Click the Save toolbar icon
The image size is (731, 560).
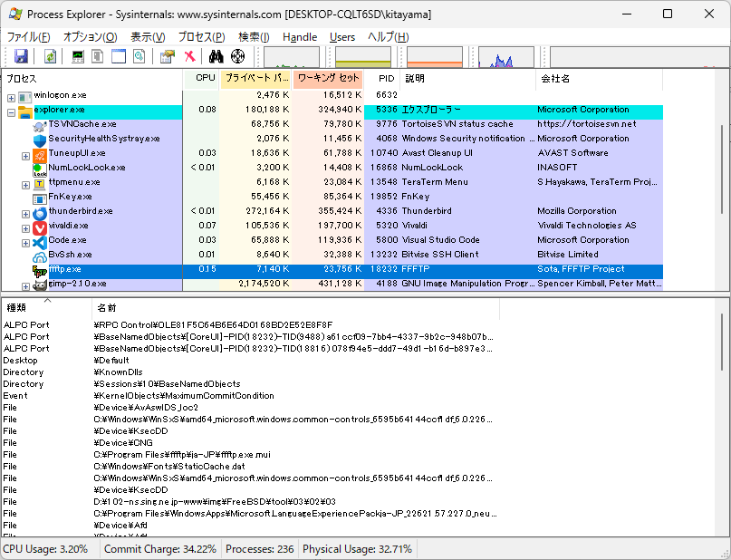(x=21, y=56)
